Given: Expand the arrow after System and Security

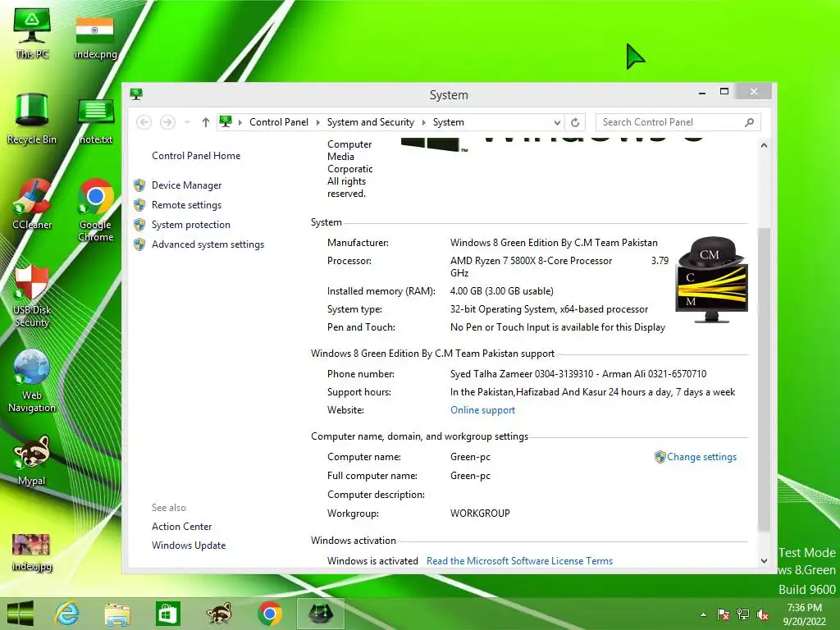Looking at the screenshot, I should (424, 122).
